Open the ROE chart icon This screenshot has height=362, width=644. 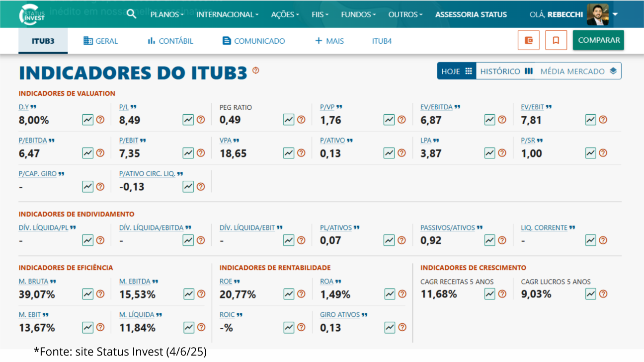click(289, 294)
